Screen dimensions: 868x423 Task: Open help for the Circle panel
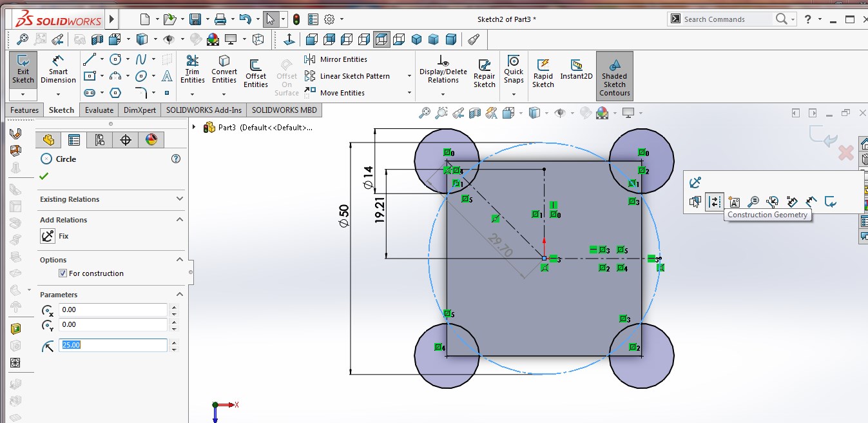(x=176, y=159)
